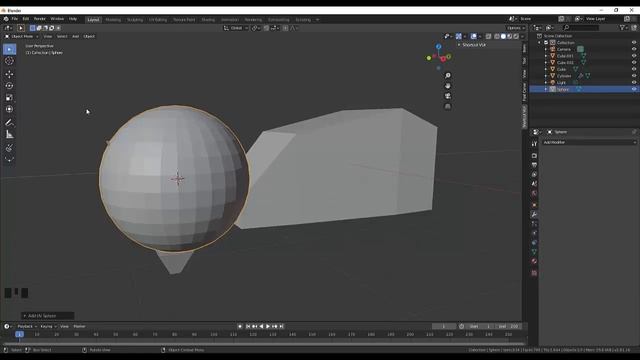
Task: Click the frame 1 playhead marker
Action: [19, 334]
